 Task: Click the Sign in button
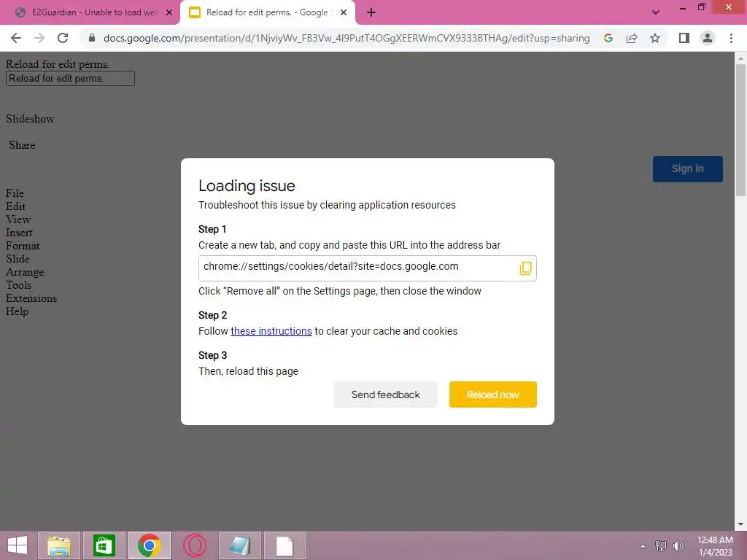[687, 169]
